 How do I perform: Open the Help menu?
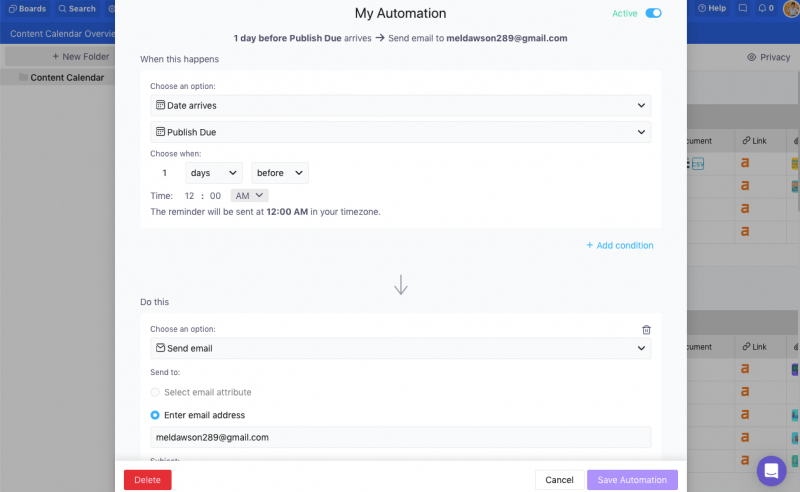pos(711,9)
